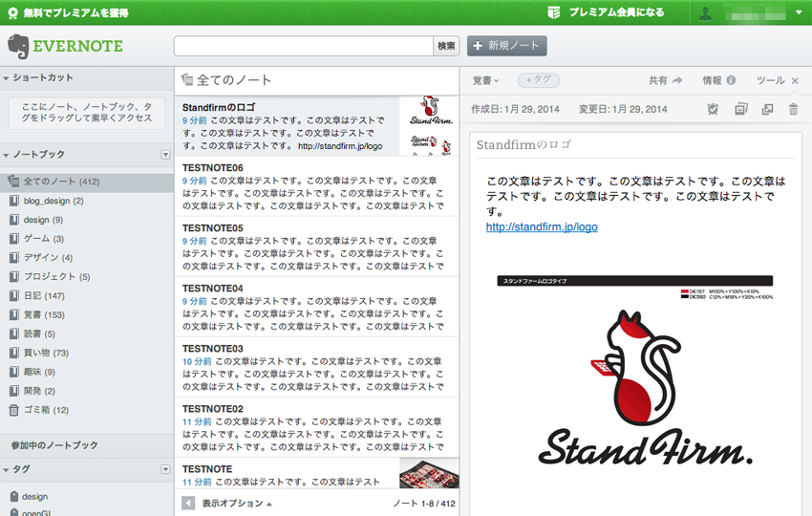Viewport: 812px width, 516px height.
Task: Close the ツール panel with X
Action: coord(795,81)
